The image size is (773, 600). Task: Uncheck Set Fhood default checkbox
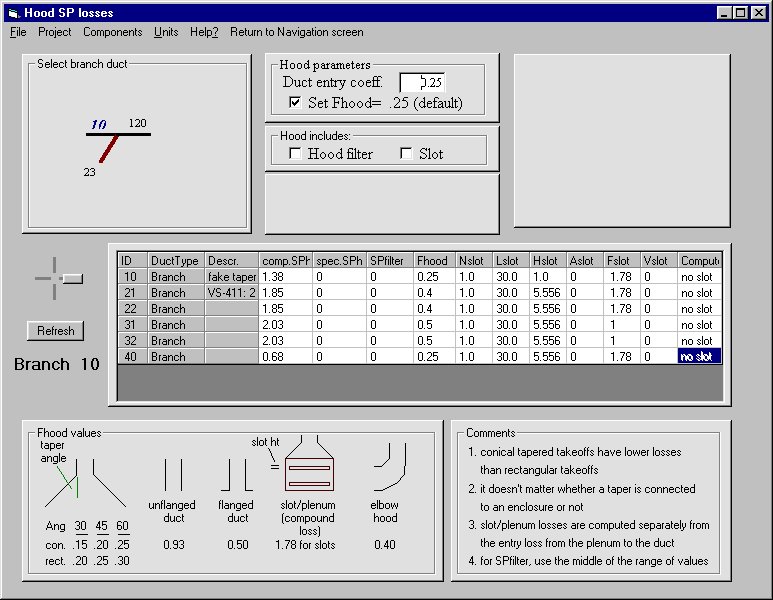click(295, 103)
